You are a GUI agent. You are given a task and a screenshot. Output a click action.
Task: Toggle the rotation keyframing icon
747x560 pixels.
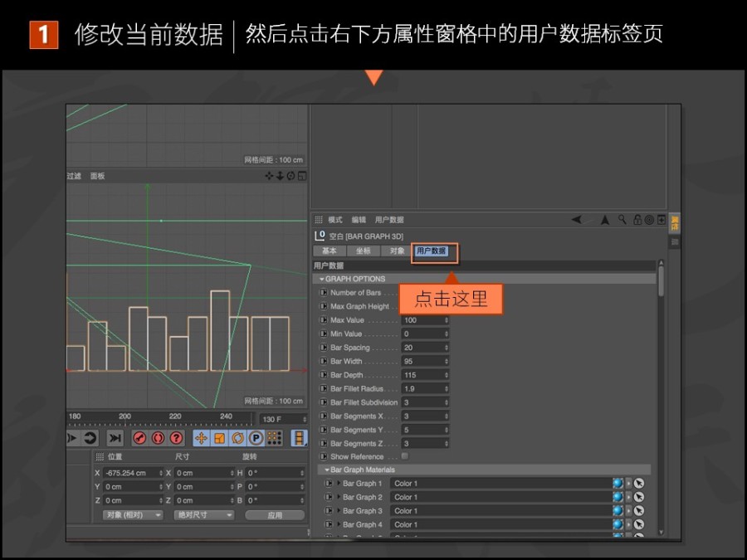point(238,438)
